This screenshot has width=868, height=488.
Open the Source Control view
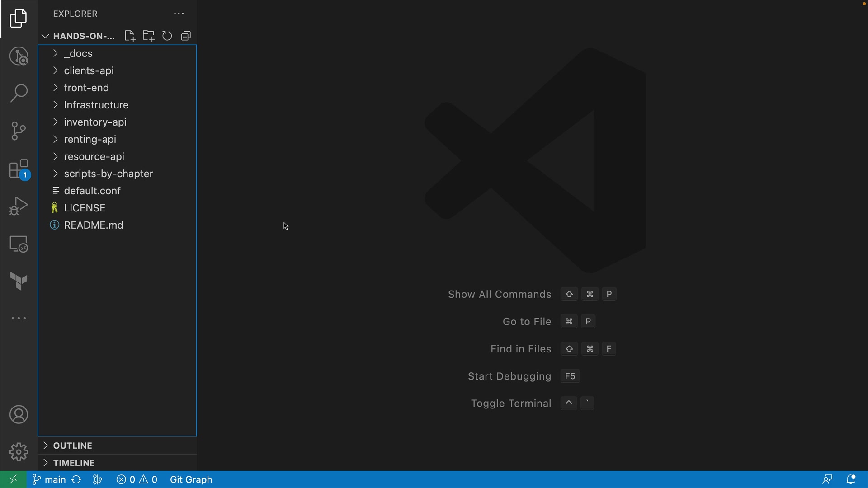19,131
